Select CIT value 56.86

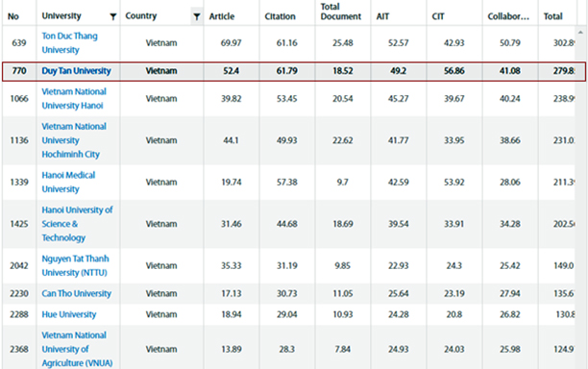[x=453, y=71]
